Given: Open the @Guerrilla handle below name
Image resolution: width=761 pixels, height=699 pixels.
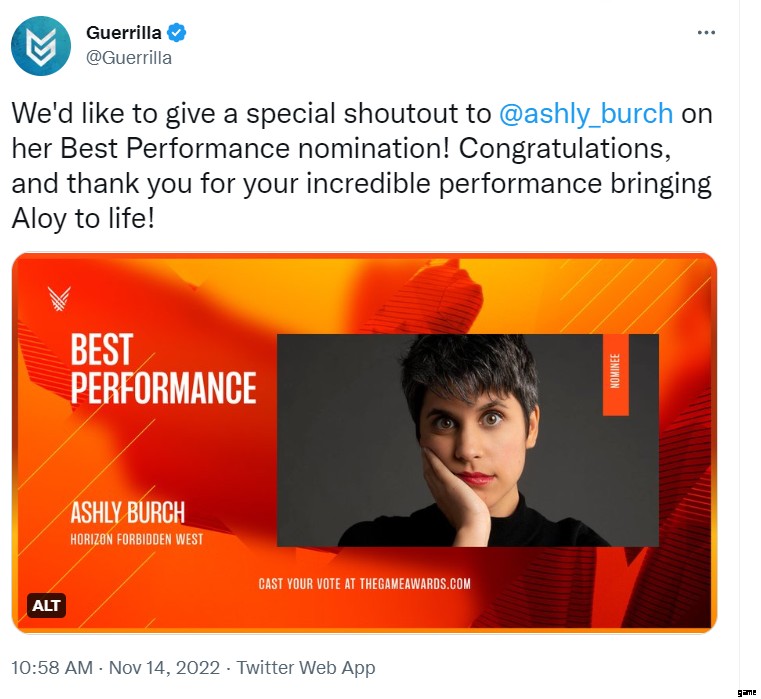Looking at the screenshot, I should [x=129, y=58].
